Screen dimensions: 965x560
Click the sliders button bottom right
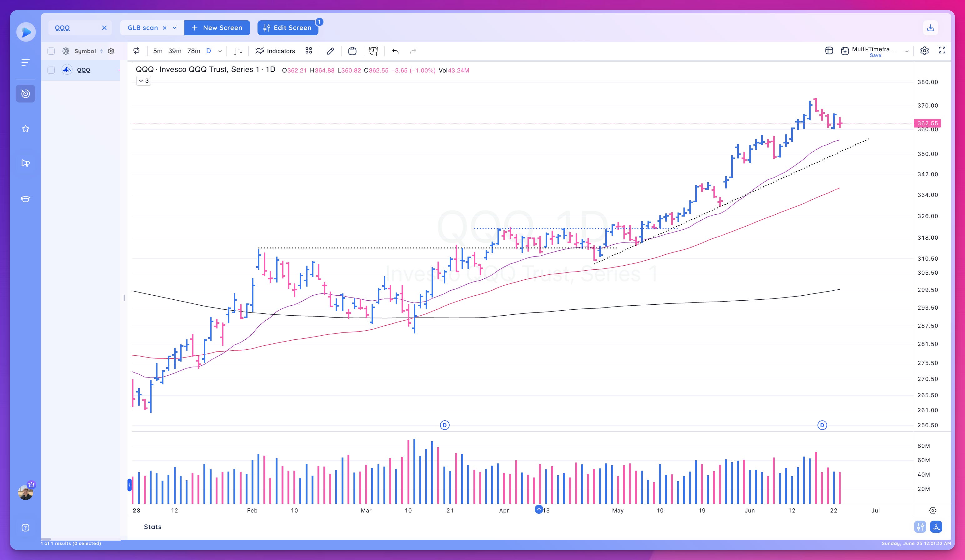point(920,527)
